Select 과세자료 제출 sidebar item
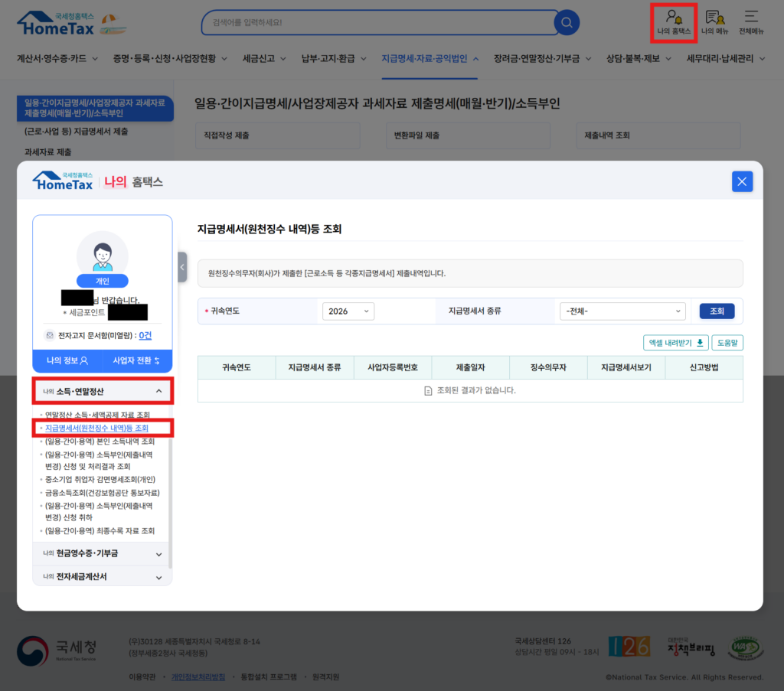This screenshot has width=784, height=691. [x=48, y=152]
